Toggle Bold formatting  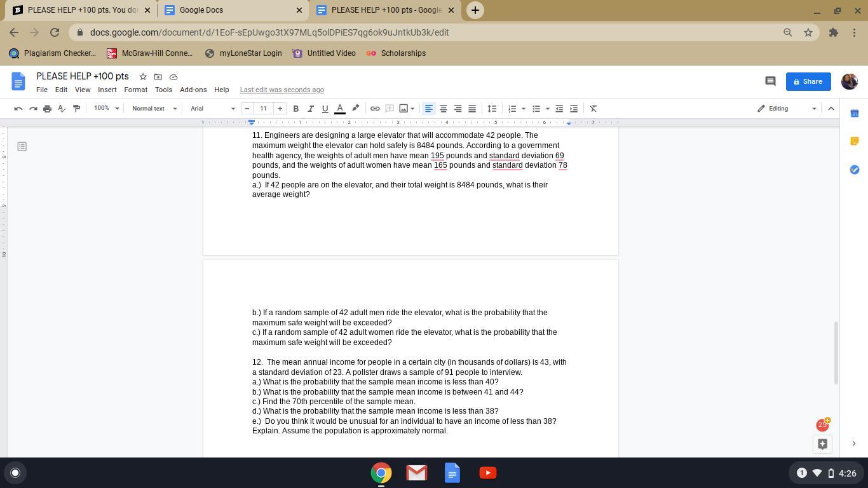(295, 109)
